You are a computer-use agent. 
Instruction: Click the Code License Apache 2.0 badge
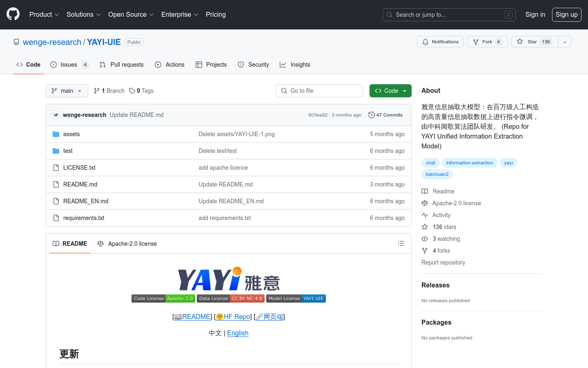[x=163, y=298]
